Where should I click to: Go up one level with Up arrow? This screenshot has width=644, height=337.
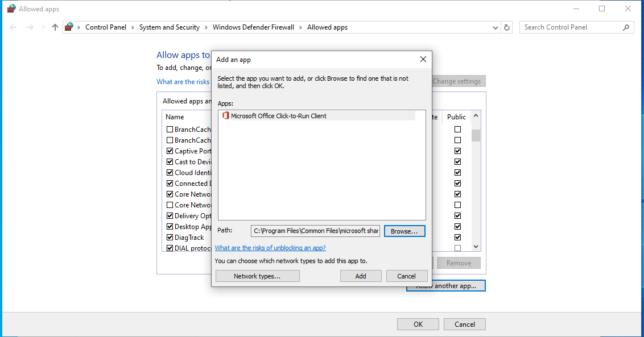55,27
